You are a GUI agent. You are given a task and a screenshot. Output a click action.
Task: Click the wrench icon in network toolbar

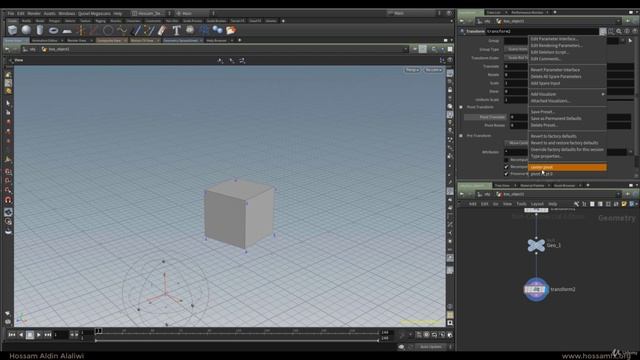click(x=576, y=204)
